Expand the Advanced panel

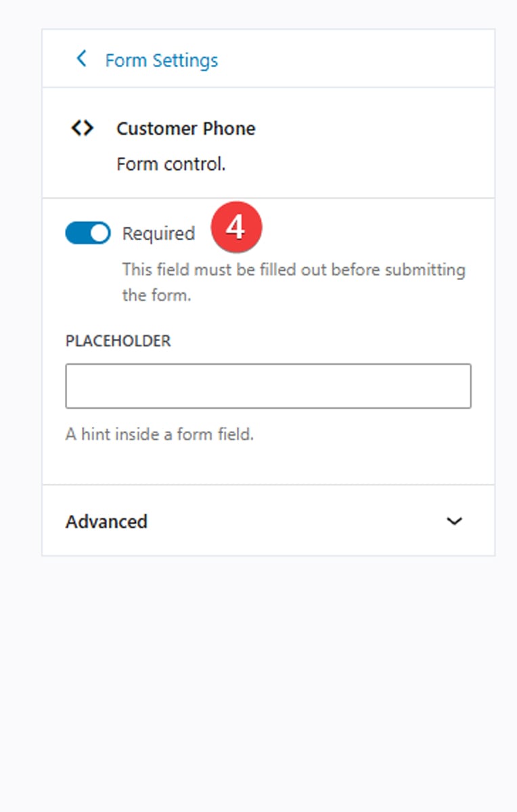[106, 522]
